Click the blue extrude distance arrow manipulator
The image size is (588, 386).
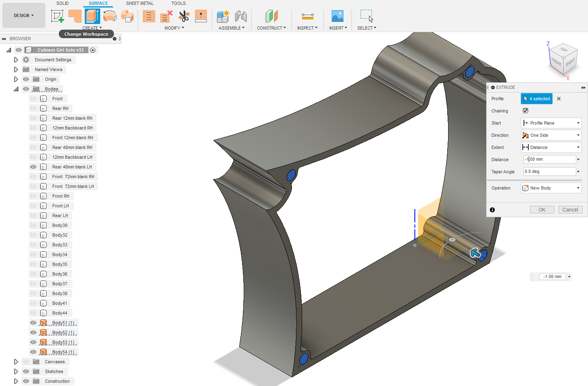tap(475, 253)
